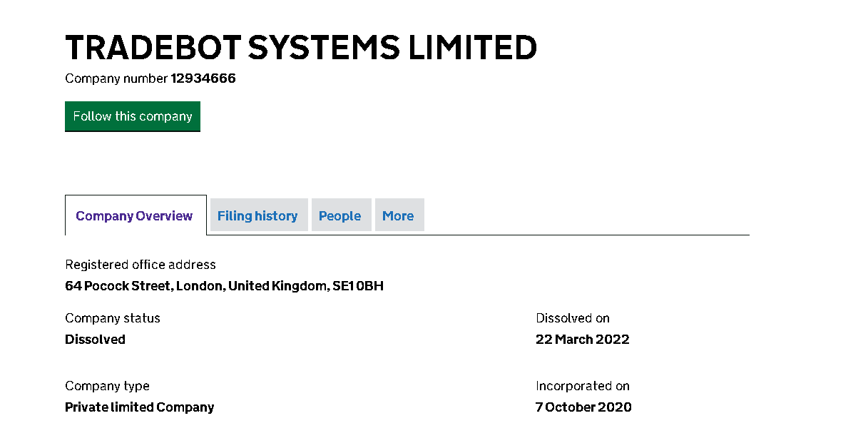Click the bold Dissolved status value
This screenshot has height=448, width=868.
tap(95, 340)
